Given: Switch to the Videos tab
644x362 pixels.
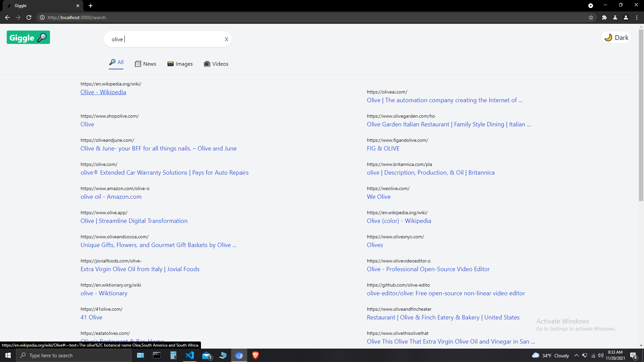Looking at the screenshot, I should (216, 64).
